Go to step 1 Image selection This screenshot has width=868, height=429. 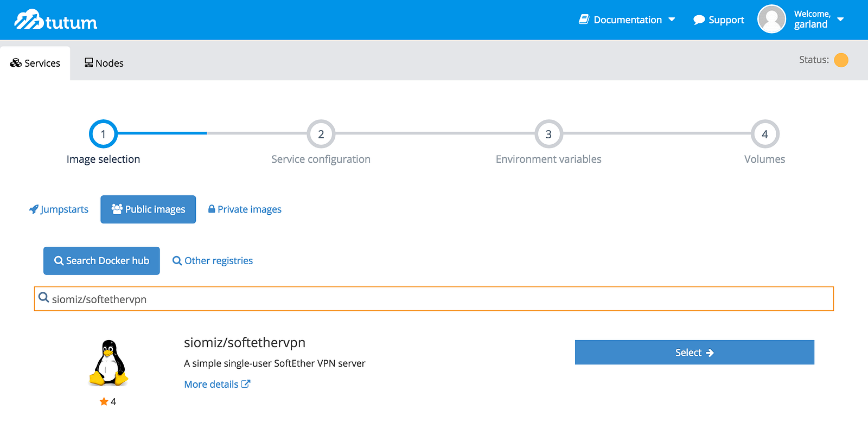click(103, 134)
